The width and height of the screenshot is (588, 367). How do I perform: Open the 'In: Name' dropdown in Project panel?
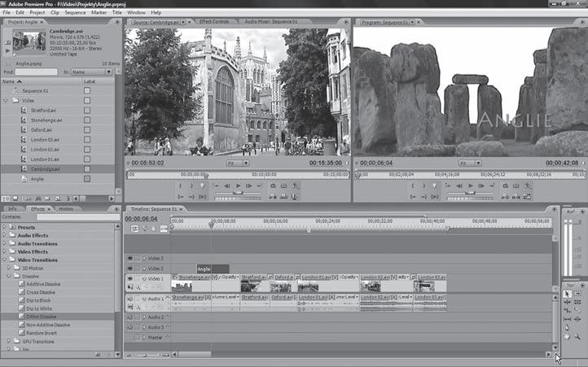[92, 72]
